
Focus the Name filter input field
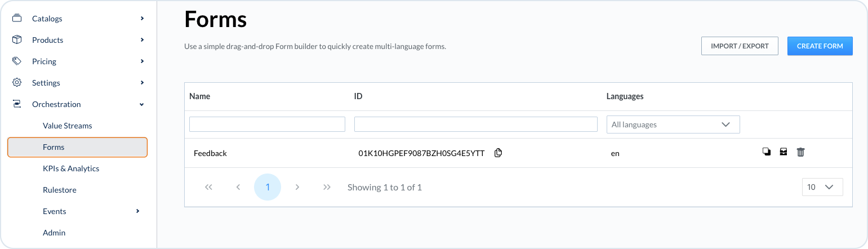click(x=267, y=124)
